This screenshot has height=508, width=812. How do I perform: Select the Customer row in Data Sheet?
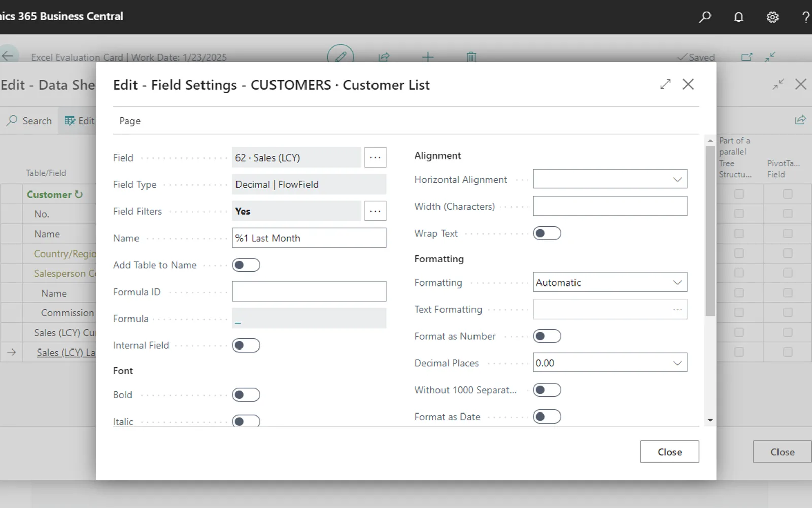(x=49, y=194)
